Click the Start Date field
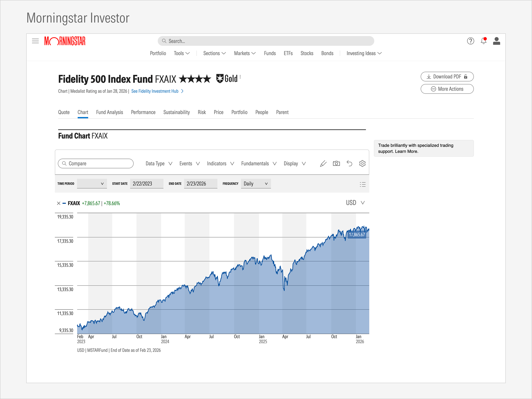 147,183
